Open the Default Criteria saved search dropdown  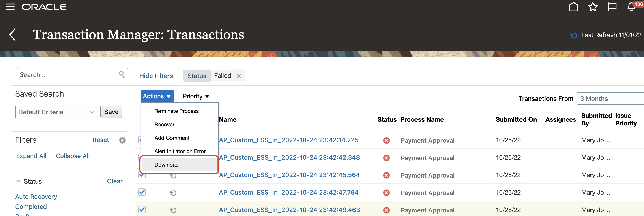click(x=56, y=112)
